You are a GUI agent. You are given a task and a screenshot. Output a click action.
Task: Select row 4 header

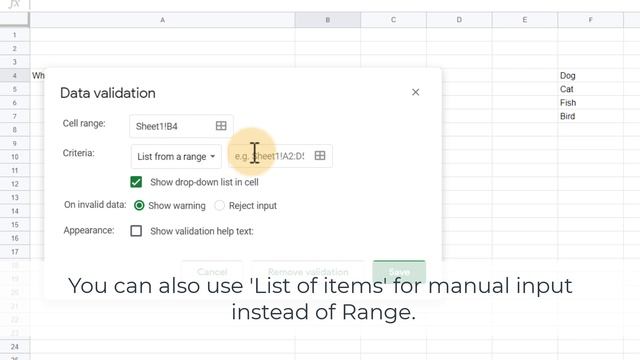point(15,76)
